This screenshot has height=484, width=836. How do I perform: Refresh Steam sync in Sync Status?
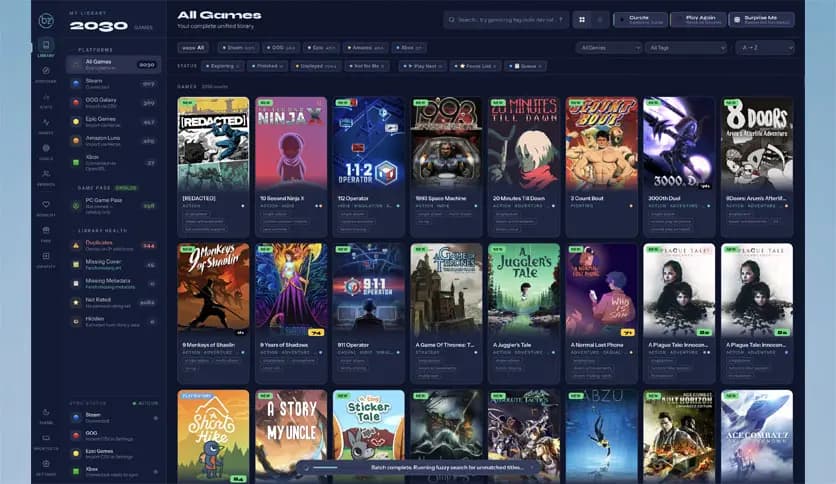[155, 418]
